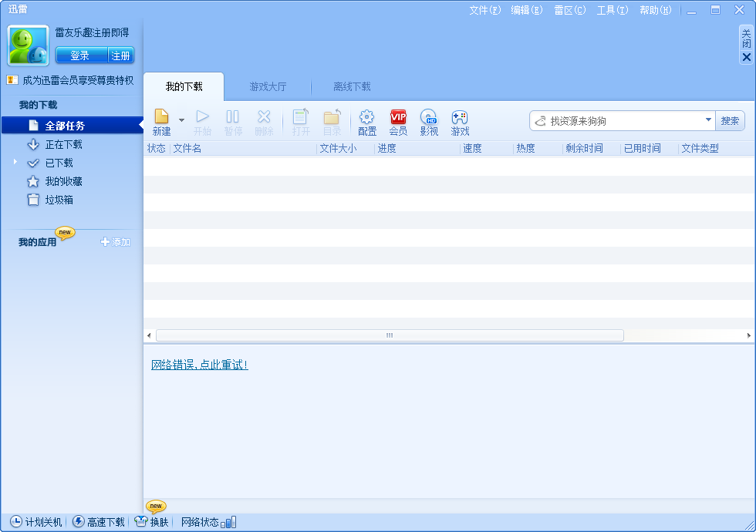Switch to the 游戏大厅 tab
The image size is (756, 532).
[x=268, y=87]
